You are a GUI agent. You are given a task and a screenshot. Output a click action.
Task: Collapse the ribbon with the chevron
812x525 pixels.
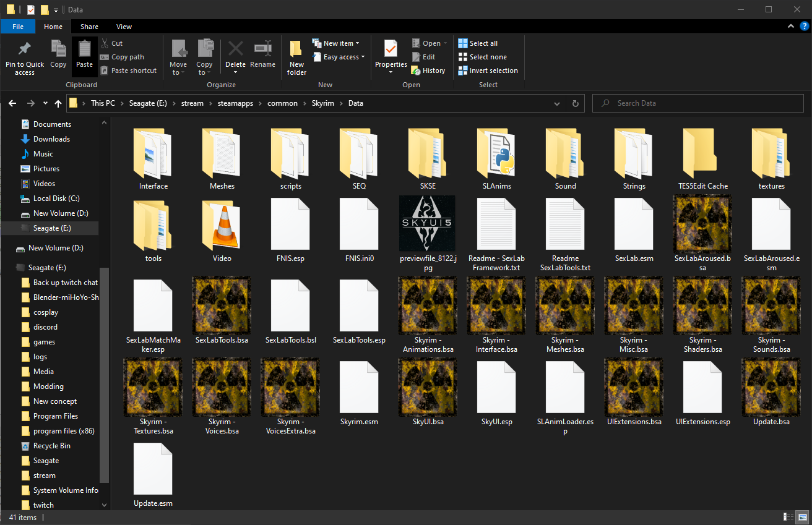[791, 27]
